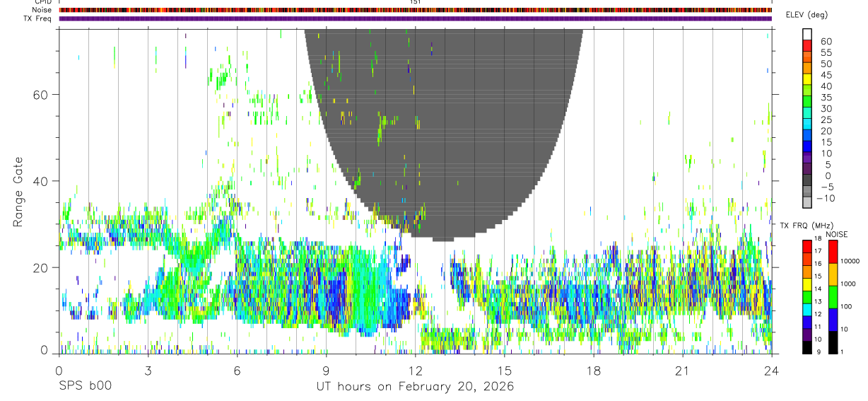Viewport: 868px width, 401px height.
Task: Click the red ELEV swatch between 55 and 60
Action: (807, 47)
